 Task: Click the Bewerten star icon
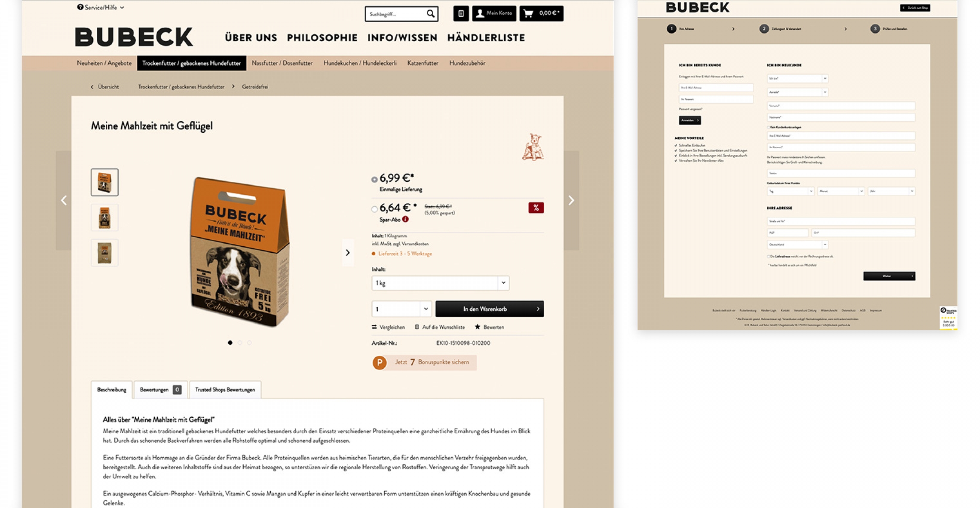pos(477,327)
